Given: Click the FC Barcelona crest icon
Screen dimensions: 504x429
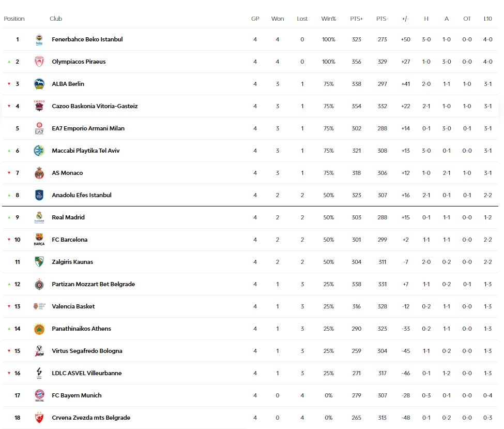Looking at the screenshot, I should point(39,240).
